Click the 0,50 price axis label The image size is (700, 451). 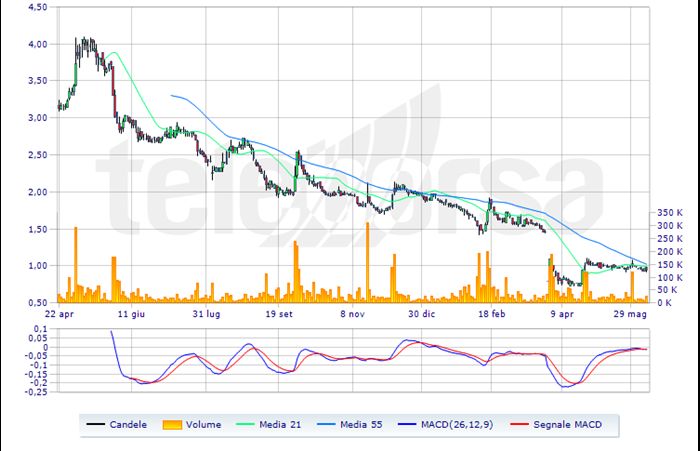pos(37,303)
